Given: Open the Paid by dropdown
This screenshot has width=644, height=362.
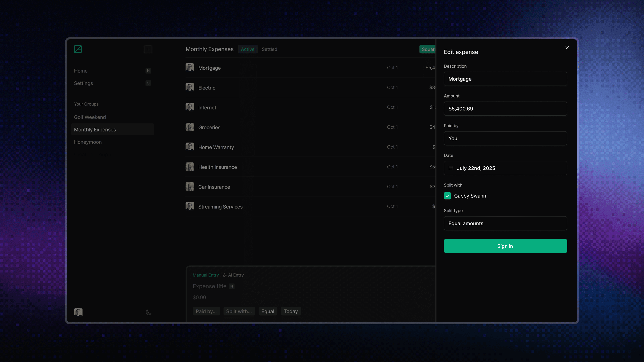Looking at the screenshot, I should point(505,138).
